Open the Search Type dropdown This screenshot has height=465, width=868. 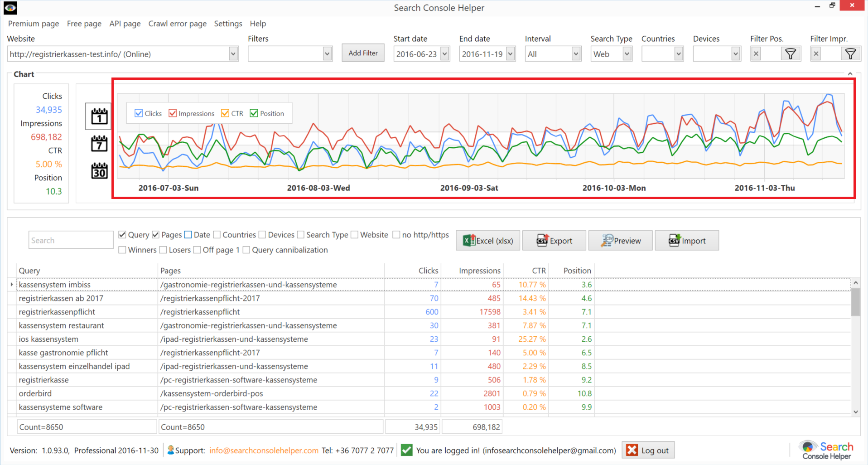point(627,53)
